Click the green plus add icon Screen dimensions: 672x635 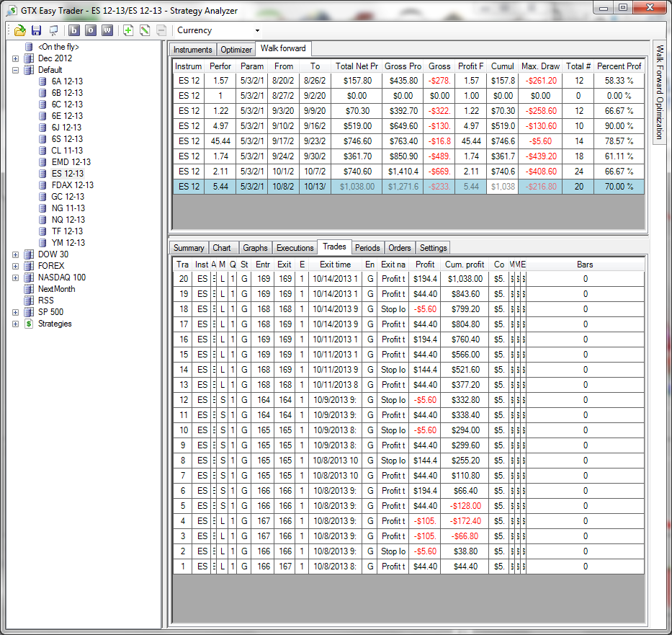point(127,30)
